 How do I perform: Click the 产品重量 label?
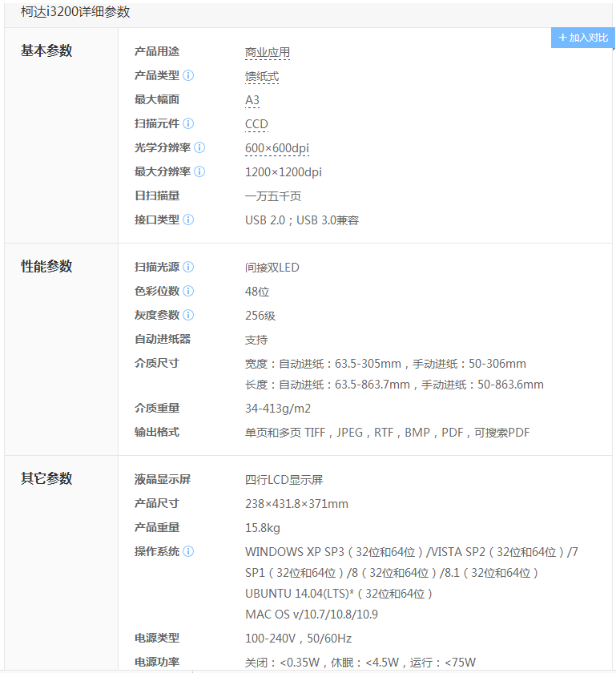click(157, 527)
